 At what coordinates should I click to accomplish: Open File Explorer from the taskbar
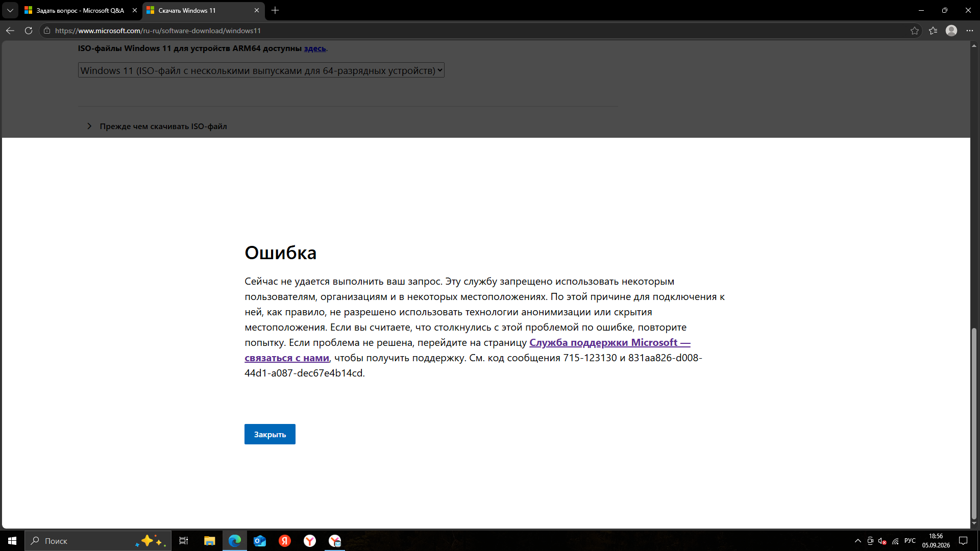click(x=209, y=541)
